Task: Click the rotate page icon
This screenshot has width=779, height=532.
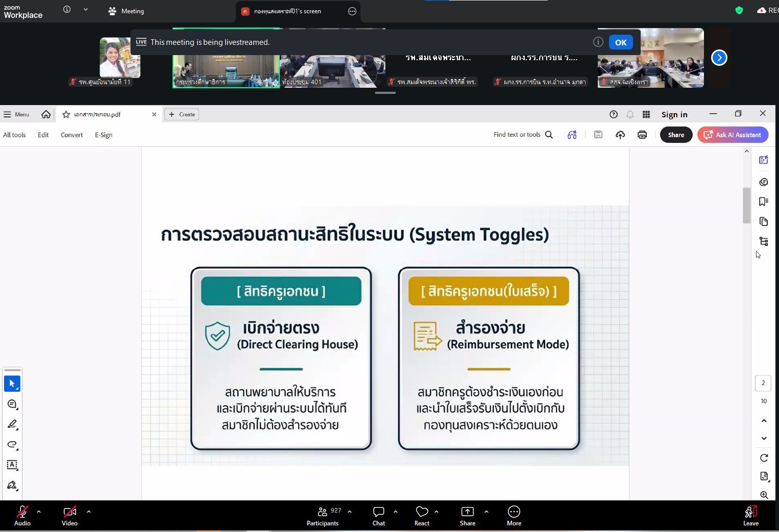Action: tap(764, 458)
